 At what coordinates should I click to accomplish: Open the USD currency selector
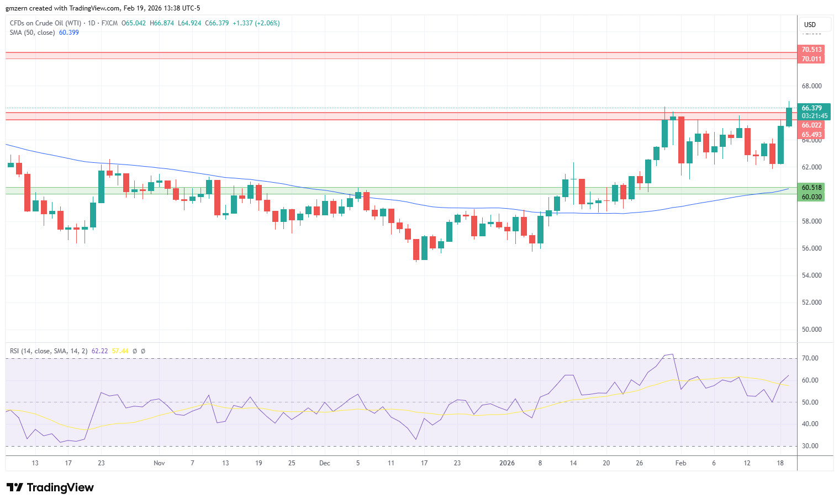coord(815,24)
